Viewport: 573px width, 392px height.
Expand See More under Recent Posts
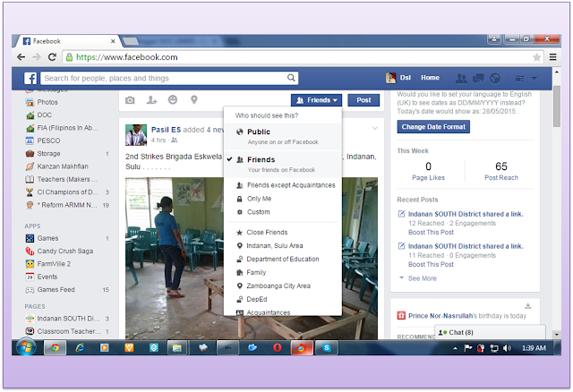422,278
